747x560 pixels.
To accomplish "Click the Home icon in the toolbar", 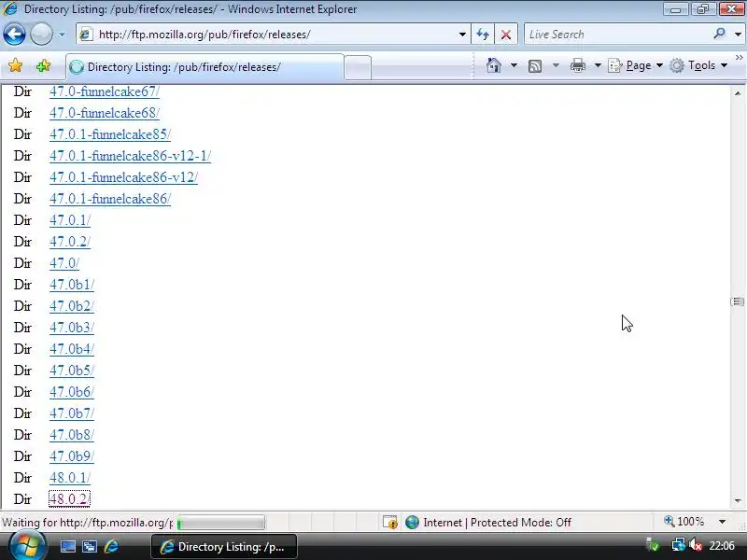I will 494,65.
